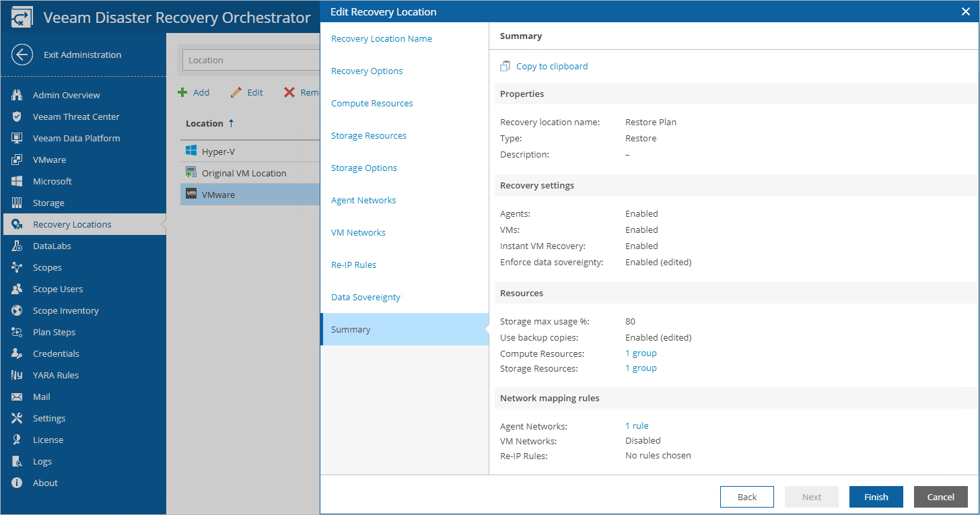
Task: Click the Exit Administration back arrow icon
Action: click(x=22, y=55)
